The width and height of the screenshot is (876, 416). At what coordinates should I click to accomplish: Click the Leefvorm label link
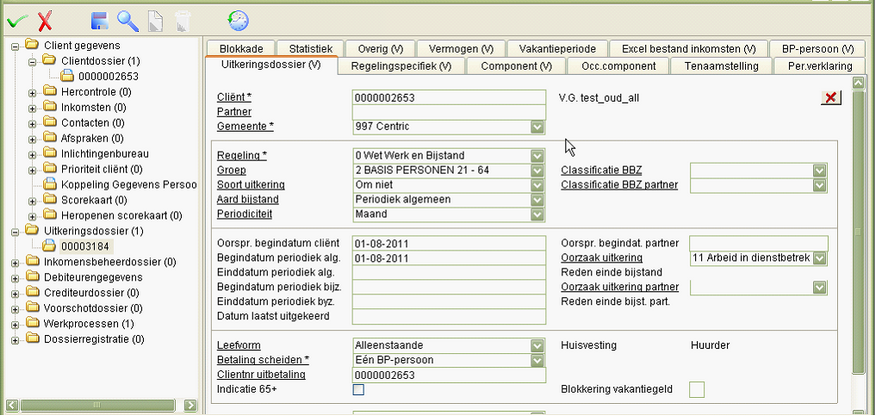tap(239, 346)
